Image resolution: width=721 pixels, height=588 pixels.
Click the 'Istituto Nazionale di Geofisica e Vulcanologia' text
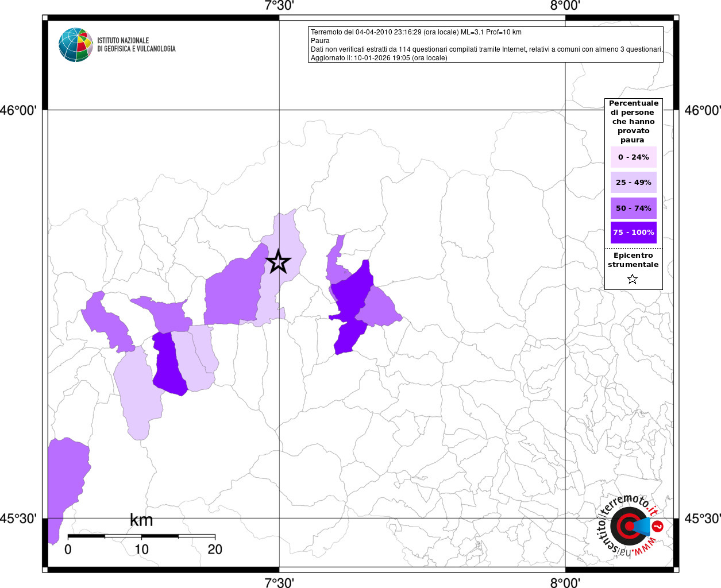coord(136,45)
